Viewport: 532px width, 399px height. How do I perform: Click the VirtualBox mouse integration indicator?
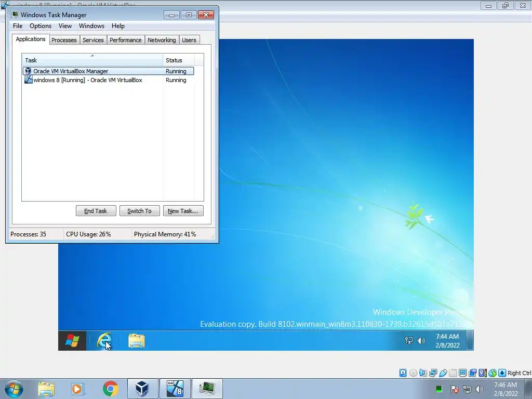[x=493, y=373]
